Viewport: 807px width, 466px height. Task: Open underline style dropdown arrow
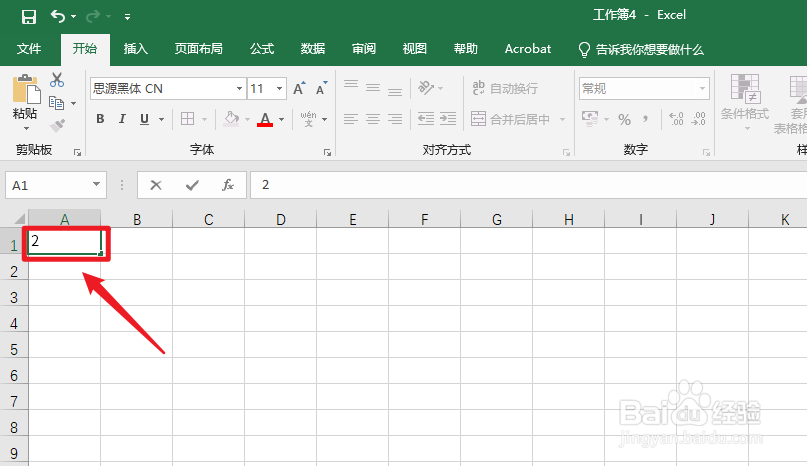click(162, 119)
